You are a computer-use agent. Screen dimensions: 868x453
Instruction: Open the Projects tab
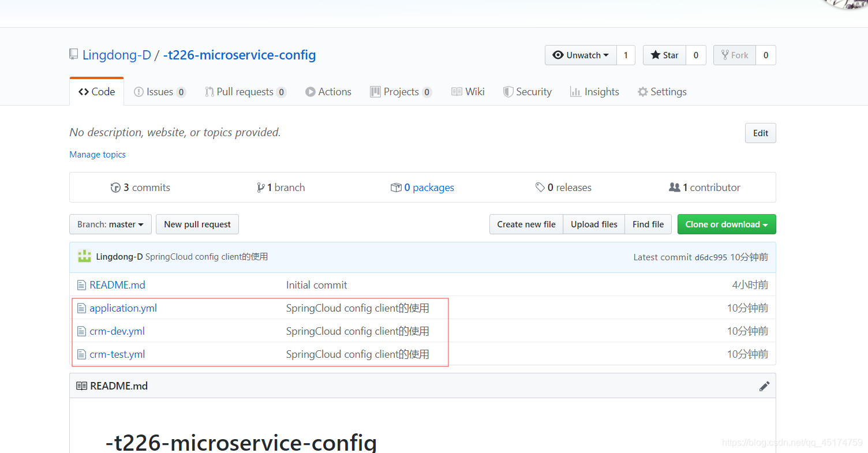click(401, 92)
